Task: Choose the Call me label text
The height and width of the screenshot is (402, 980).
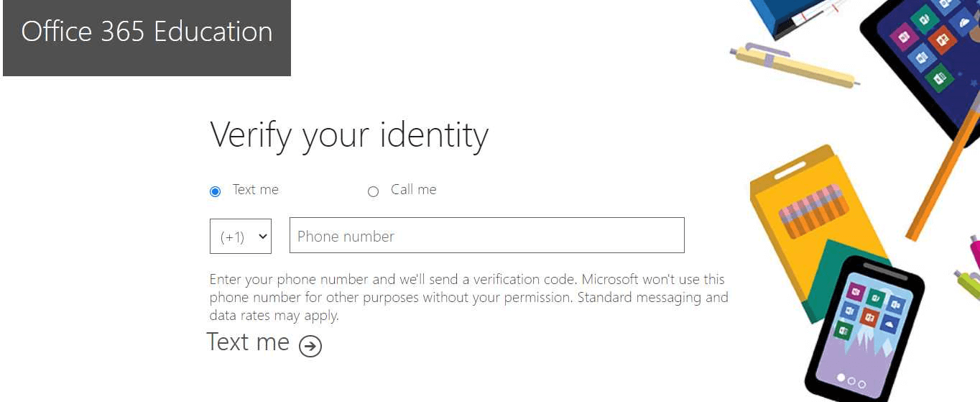Action: click(413, 190)
